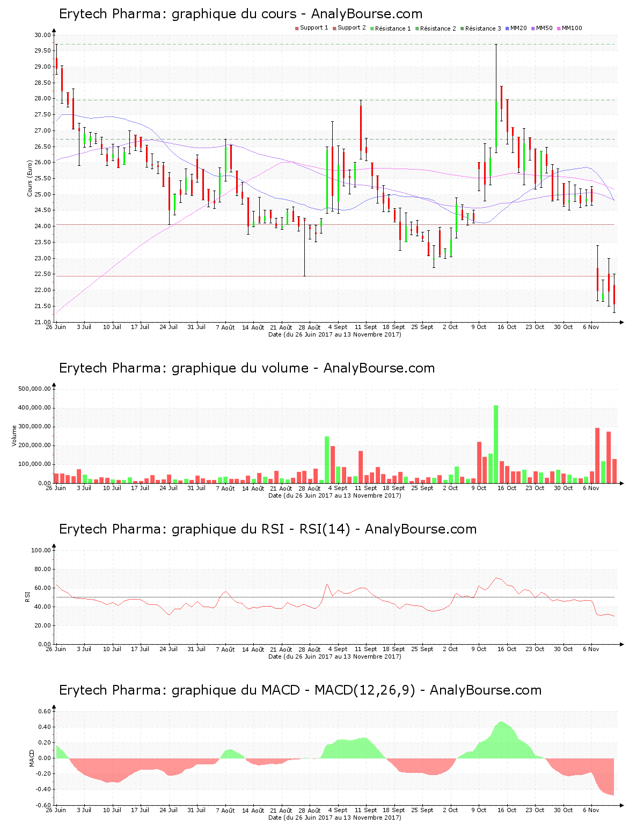The image size is (644, 832).
Task: Click the 24.00 price axis value
Action: [x=42, y=227]
